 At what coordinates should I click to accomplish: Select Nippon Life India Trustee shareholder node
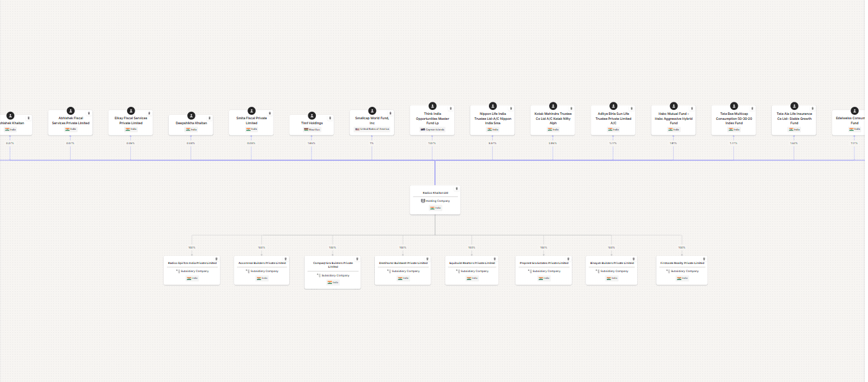tap(493, 121)
